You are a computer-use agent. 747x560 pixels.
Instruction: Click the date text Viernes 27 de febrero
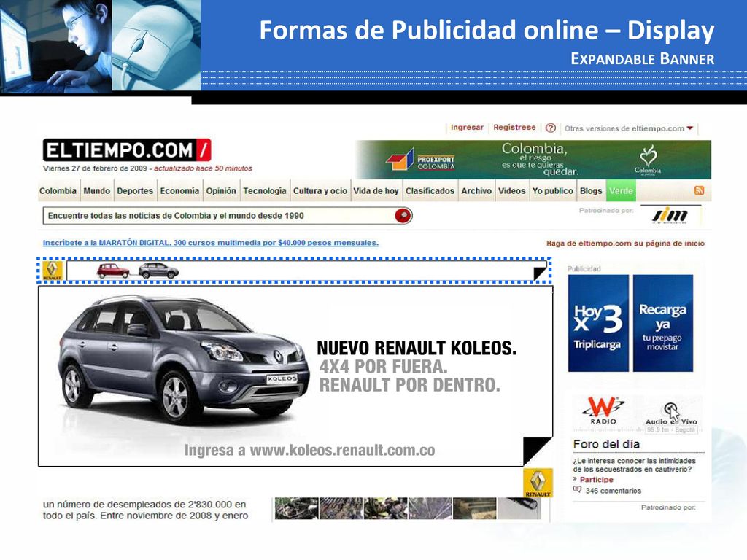point(94,168)
